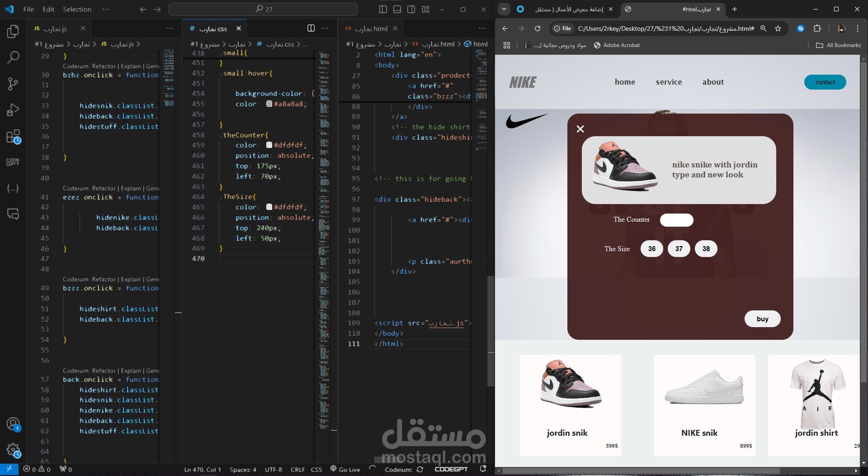Go forward with the VS Code arrow

pyautogui.click(x=157, y=9)
